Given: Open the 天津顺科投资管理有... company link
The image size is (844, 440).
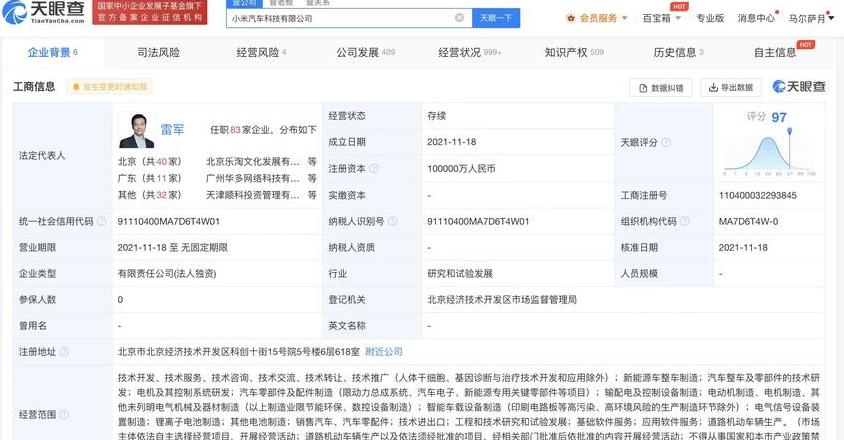Looking at the screenshot, I should 252,195.
